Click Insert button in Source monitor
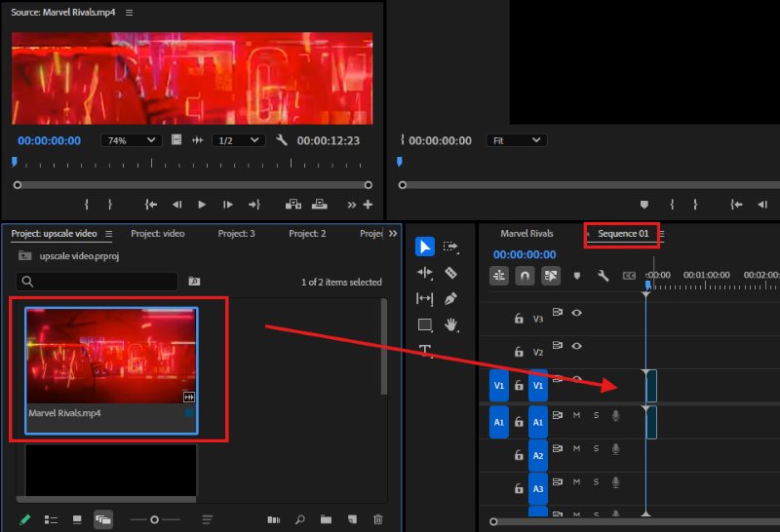This screenshot has width=780, height=532. (x=293, y=205)
